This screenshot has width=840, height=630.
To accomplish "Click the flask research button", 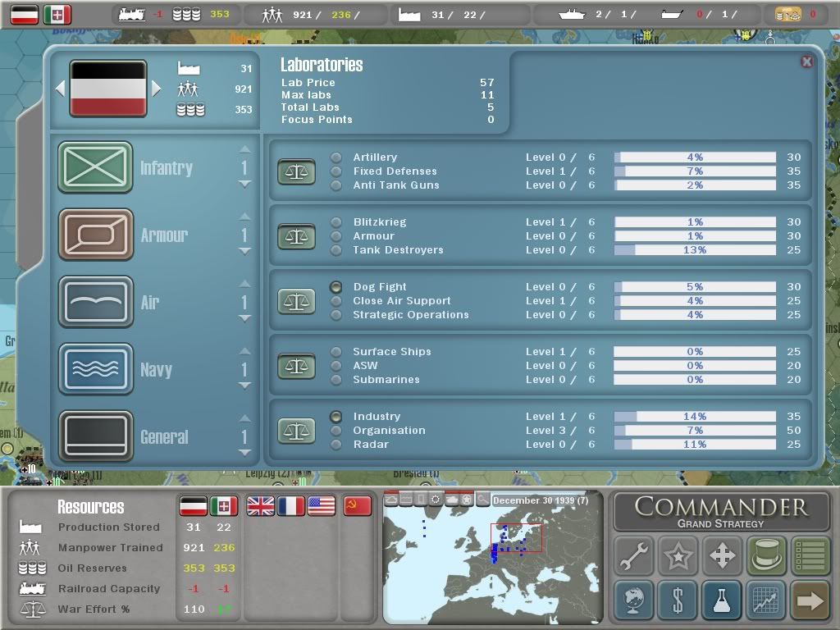I will point(722,600).
